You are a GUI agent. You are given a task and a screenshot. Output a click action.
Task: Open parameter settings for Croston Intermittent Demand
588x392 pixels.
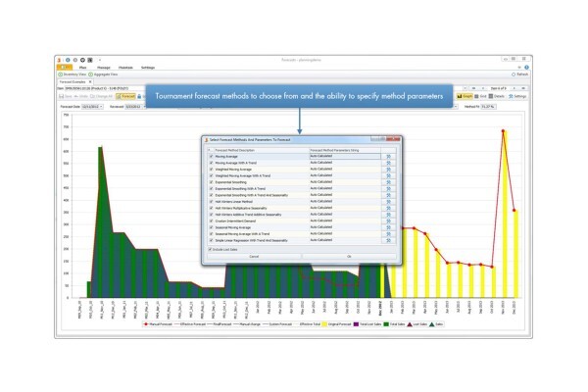pyautogui.click(x=388, y=220)
